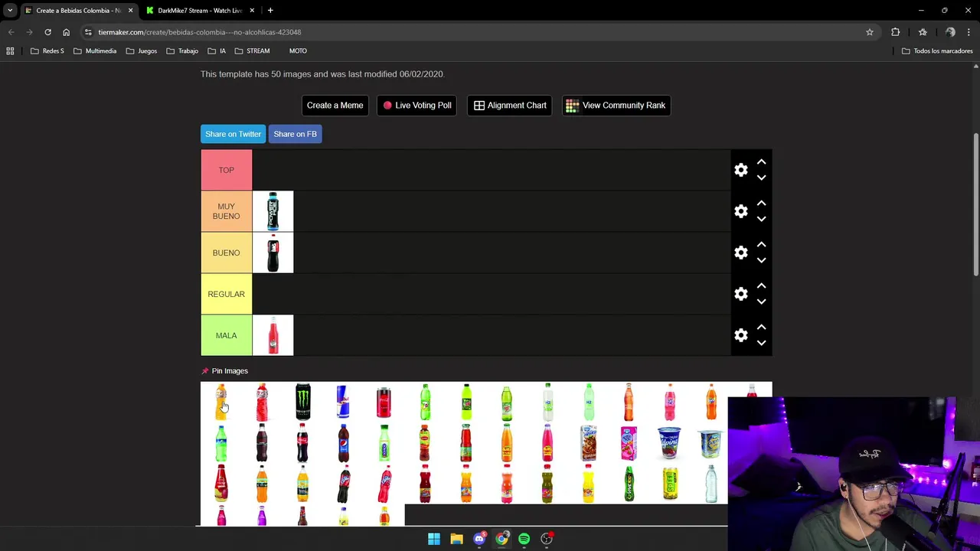Open Todos los marcadores folder
Image resolution: width=980 pixels, height=551 pixels.
937,51
